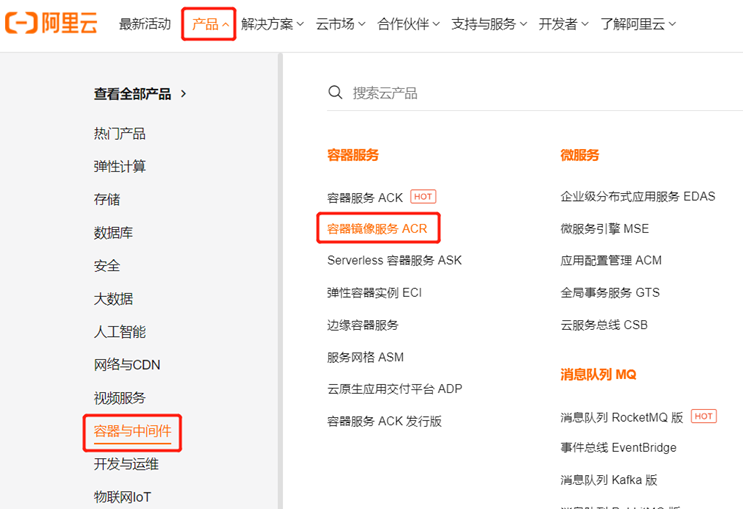Click the HOT badge beside 容器服务 ACK
This screenshot has width=743, height=509.
[x=423, y=197]
